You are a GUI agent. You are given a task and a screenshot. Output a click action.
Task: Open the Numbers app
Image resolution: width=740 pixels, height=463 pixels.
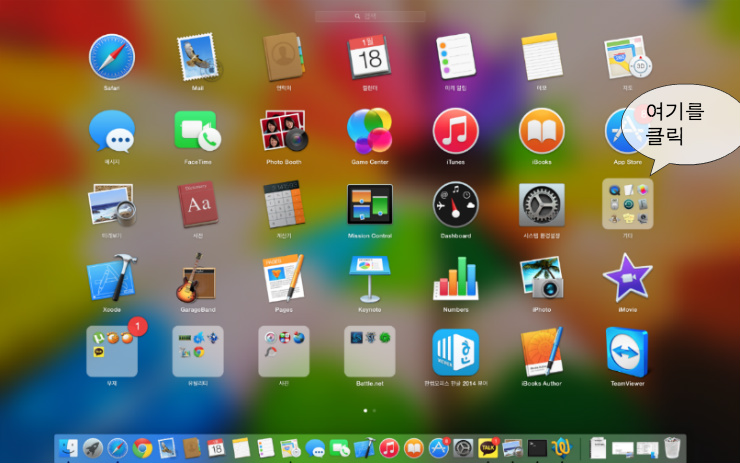[455, 276]
